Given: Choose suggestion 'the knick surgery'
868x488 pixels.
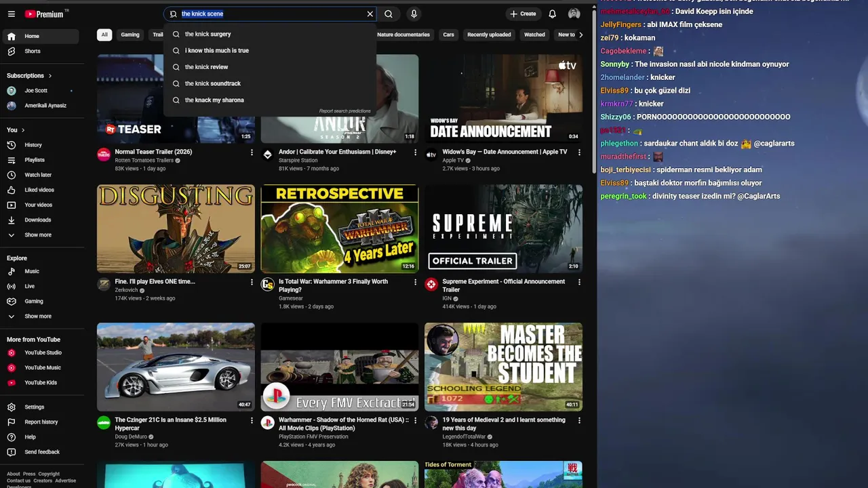Looking at the screenshot, I should (270, 34).
